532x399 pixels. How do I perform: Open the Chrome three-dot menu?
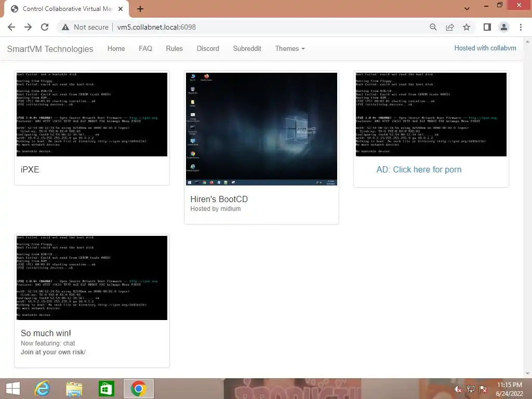(521, 27)
